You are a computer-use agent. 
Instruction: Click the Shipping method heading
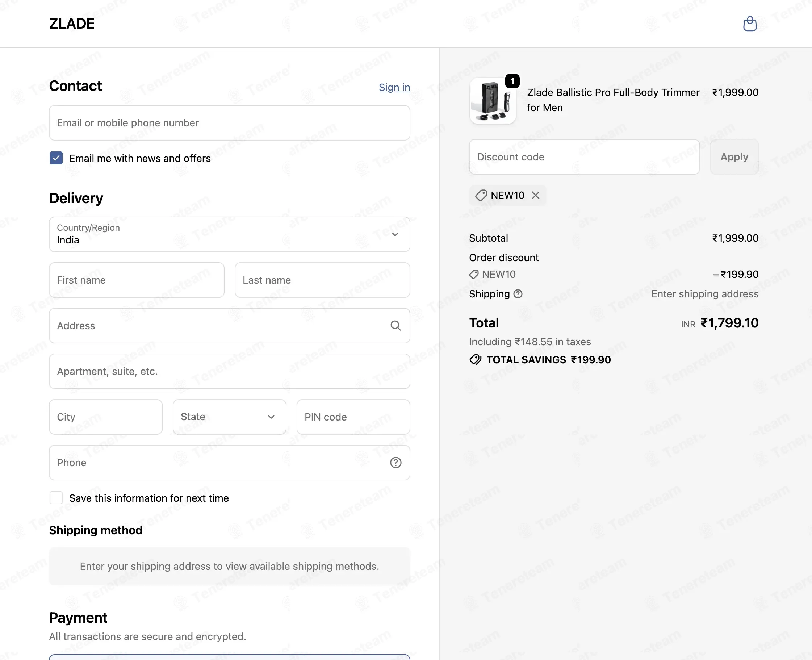click(96, 530)
